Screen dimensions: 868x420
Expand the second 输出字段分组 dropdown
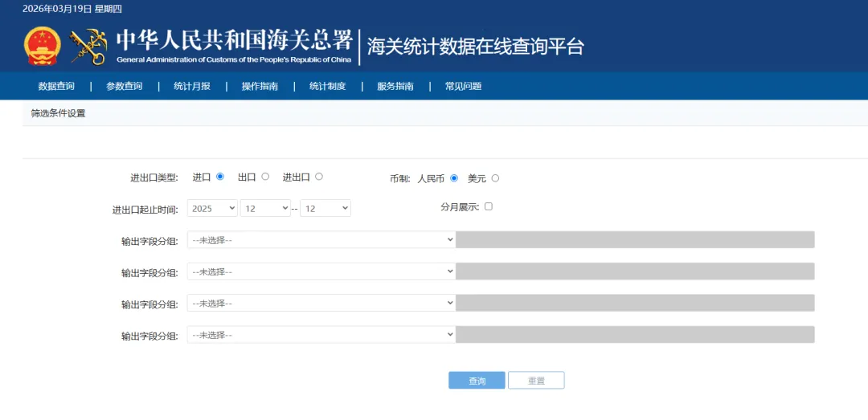click(321, 271)
